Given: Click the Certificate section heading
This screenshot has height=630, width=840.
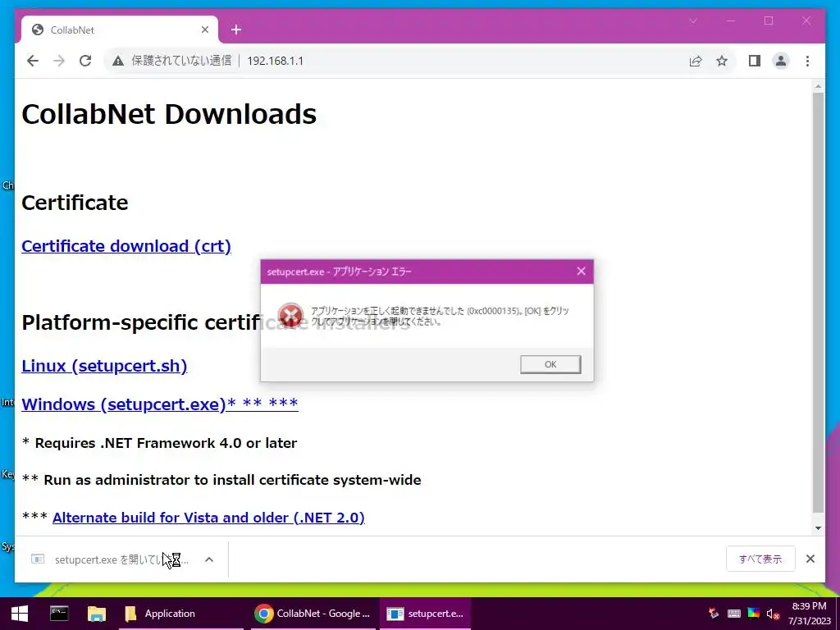Looking at the screenshot, I should coord(75,203).
